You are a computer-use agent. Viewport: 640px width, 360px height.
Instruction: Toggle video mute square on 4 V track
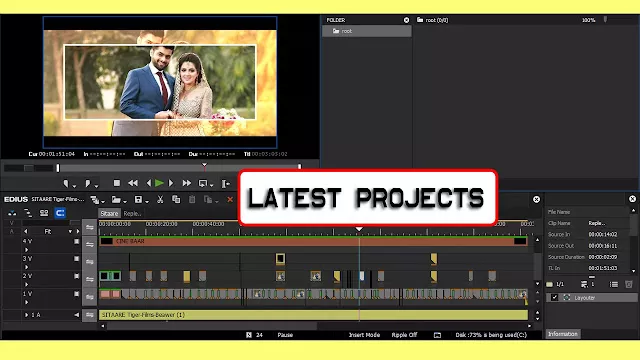pos(76,241)
